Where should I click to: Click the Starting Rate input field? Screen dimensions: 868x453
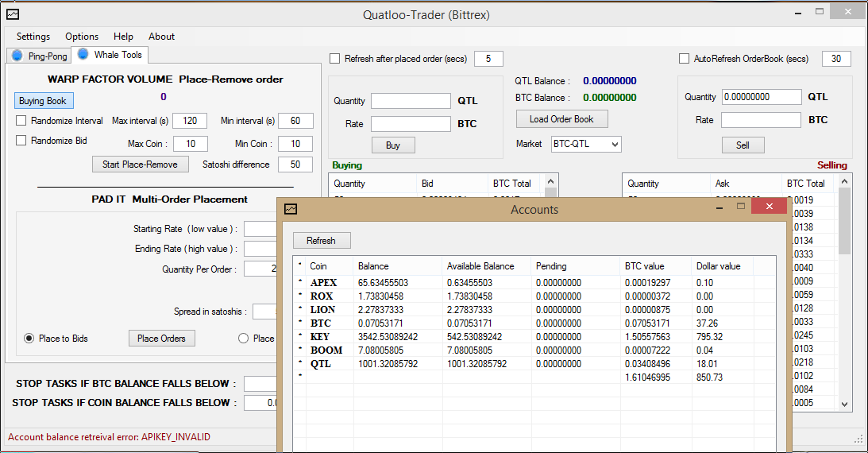coord(260,229)
